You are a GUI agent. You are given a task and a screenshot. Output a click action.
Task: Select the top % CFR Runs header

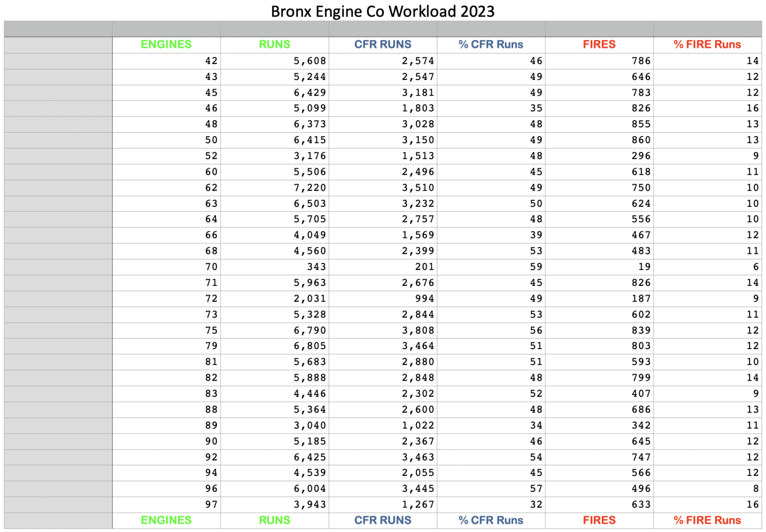point(491,45)
